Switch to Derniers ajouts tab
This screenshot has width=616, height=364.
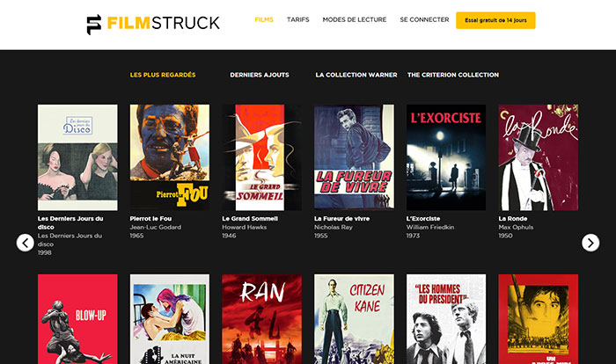click(260, 75)
